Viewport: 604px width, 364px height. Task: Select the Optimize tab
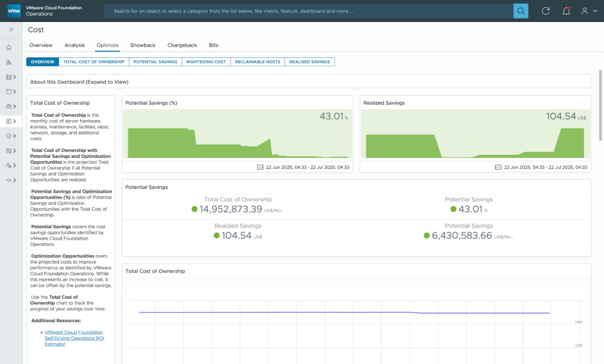click(x=108, y=45)
